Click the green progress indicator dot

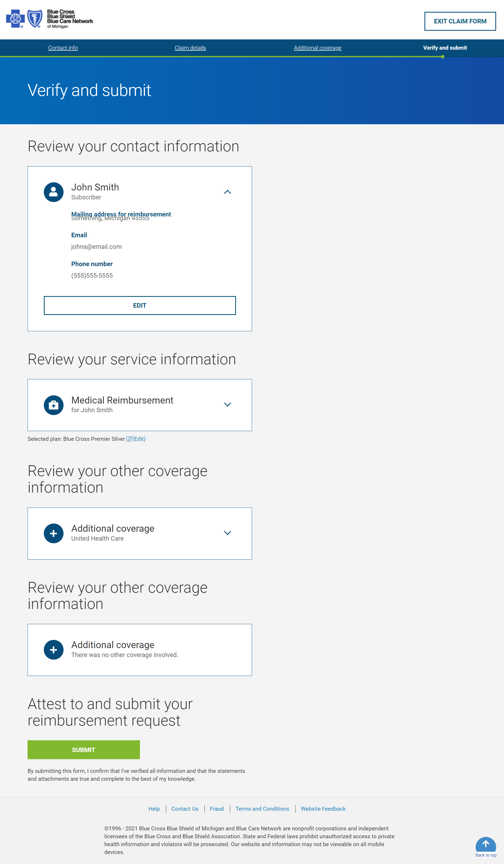click(x=443, y=57)
